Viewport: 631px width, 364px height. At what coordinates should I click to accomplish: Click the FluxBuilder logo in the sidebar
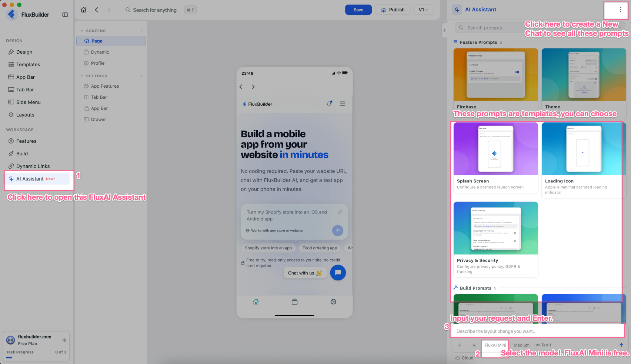11,15
